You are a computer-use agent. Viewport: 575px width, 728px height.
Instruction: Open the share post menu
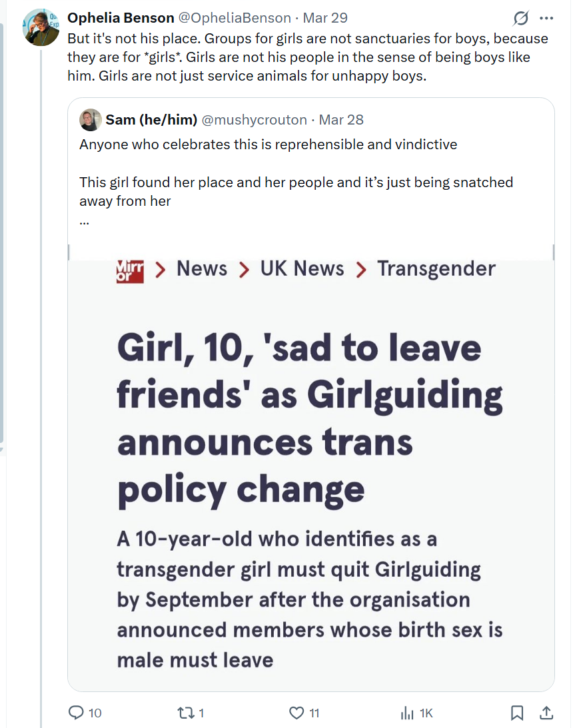coord(546,713)
